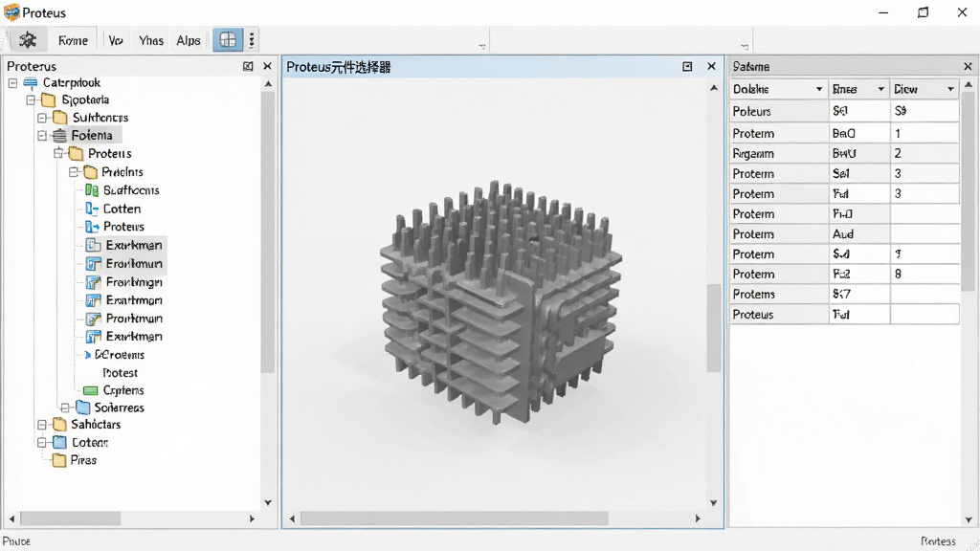Open the toolbar overflow dots menu
The height and width of the screenshot is (551, 980).
[x=252, y=40]
